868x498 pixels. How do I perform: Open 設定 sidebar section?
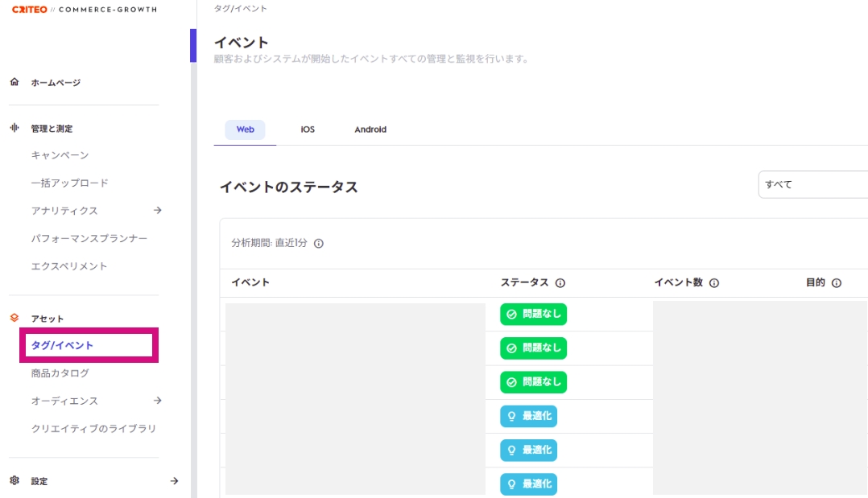39,481
